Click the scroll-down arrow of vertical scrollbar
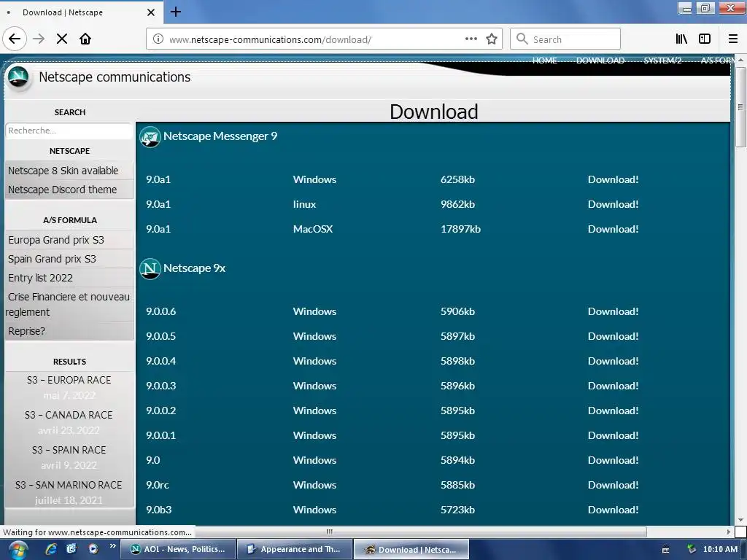This screenshot has width=747, height=560. click(740, 519)
